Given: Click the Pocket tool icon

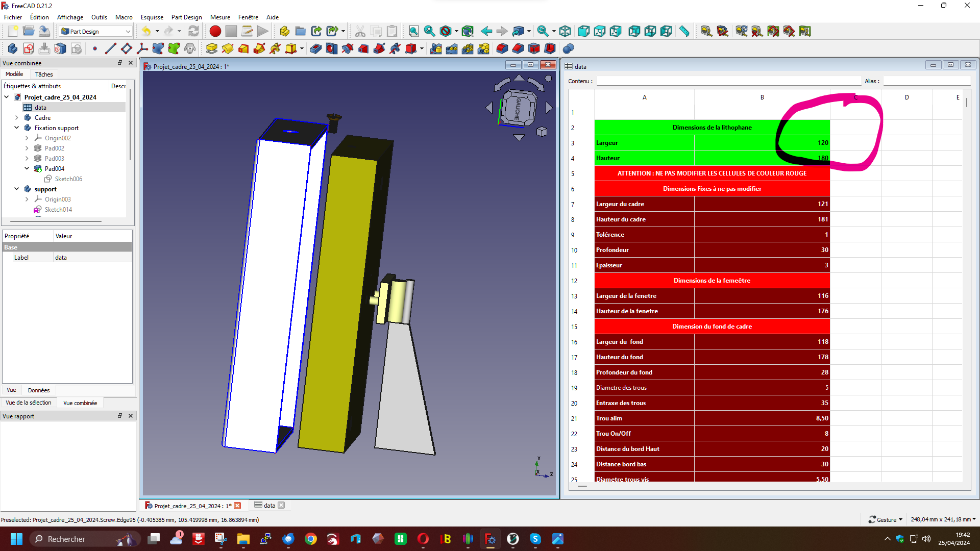Looking at the screenshot, I should [x=315, y=48].
